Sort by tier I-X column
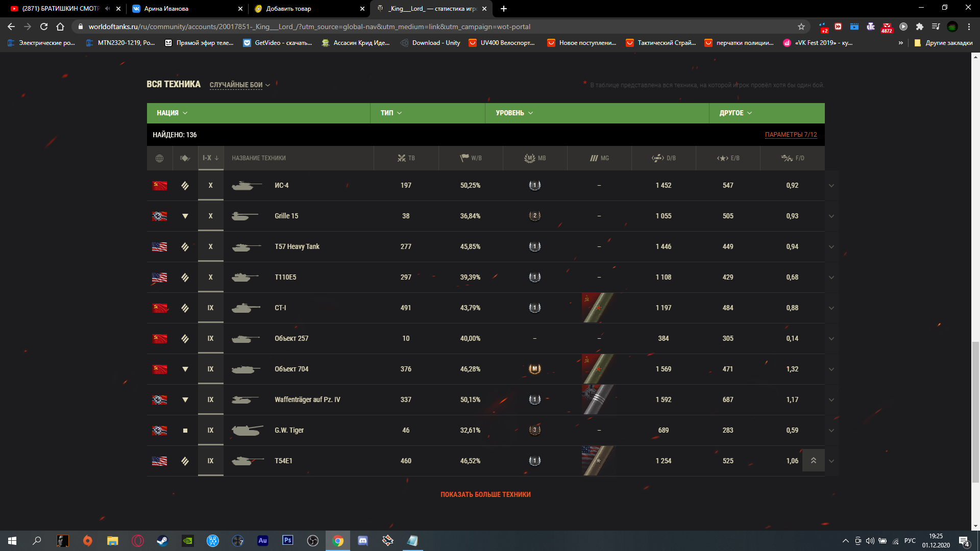 point(210,158)
